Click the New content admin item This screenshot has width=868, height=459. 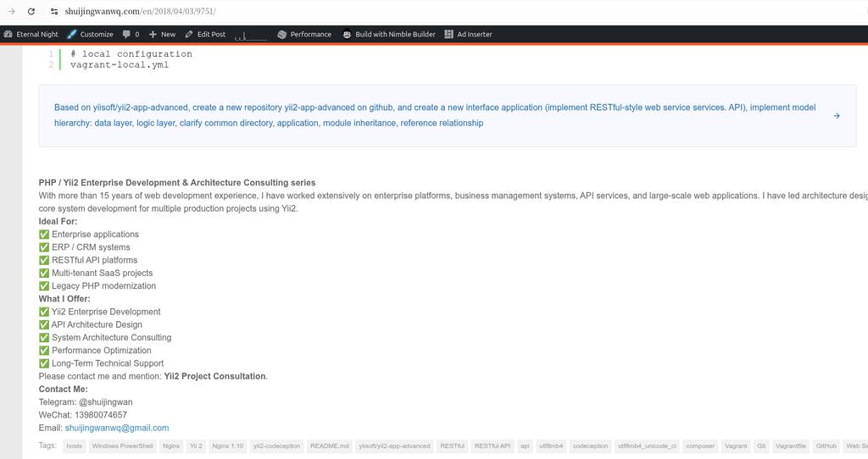point(162,34)
